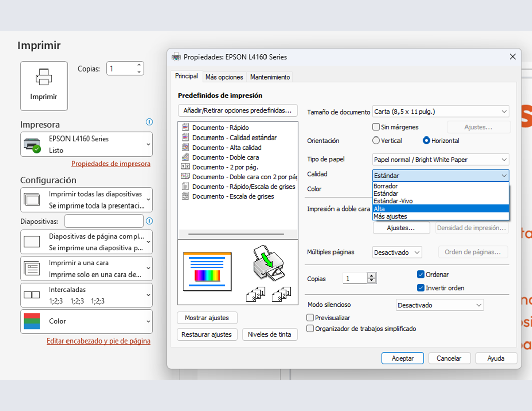This screenshot has height=411, width=532.
Task: Open the Múltiples páginas dropdown
Action: pyautogui.click(x=397, y=252)
